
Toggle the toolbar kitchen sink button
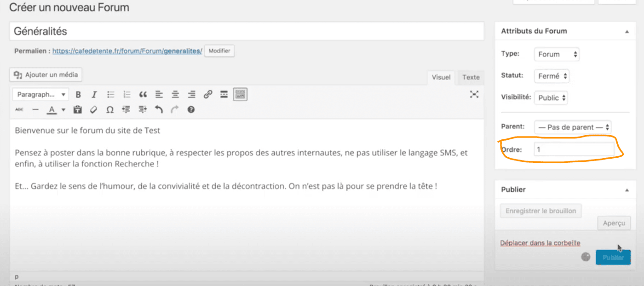click(x=240, y=95)
